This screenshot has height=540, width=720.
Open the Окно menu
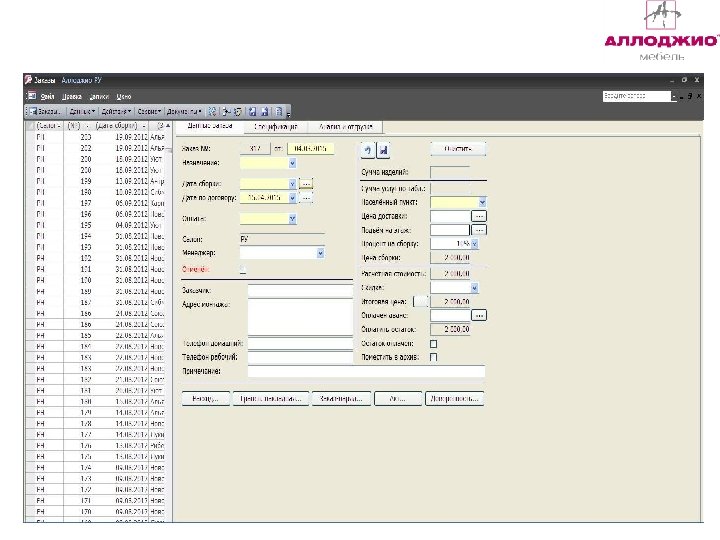124,96
